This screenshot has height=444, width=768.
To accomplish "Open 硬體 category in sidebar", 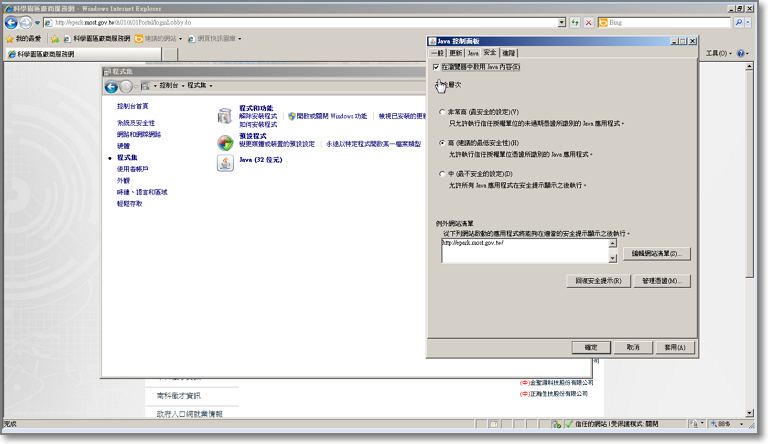I will [123, 146].
